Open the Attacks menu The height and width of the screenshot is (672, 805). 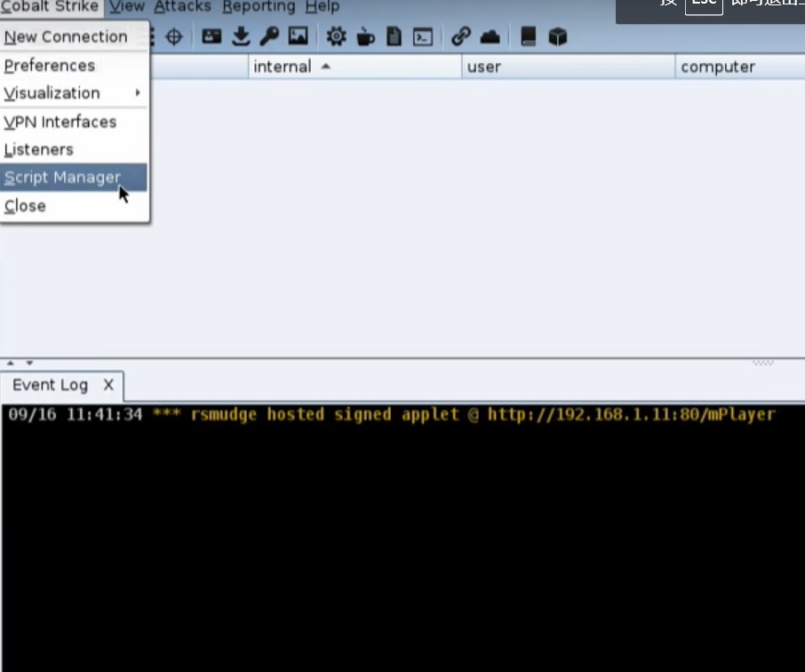tap(183, 6)
